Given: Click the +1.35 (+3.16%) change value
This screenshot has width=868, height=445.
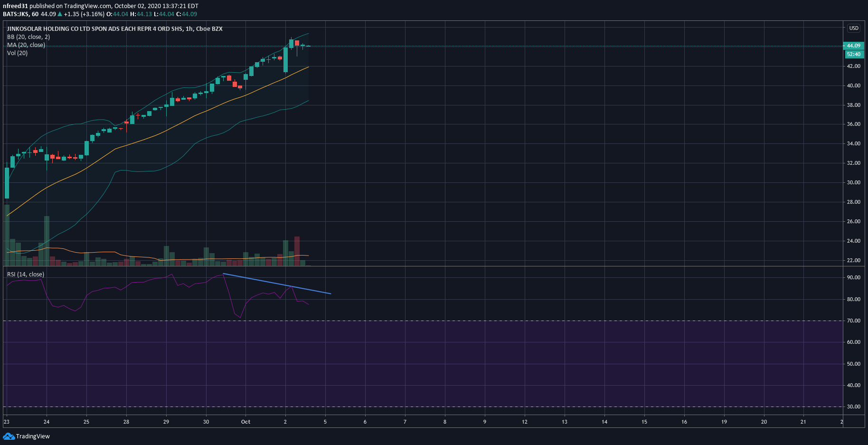Looking at the screenshot, I should click(84, 14).
